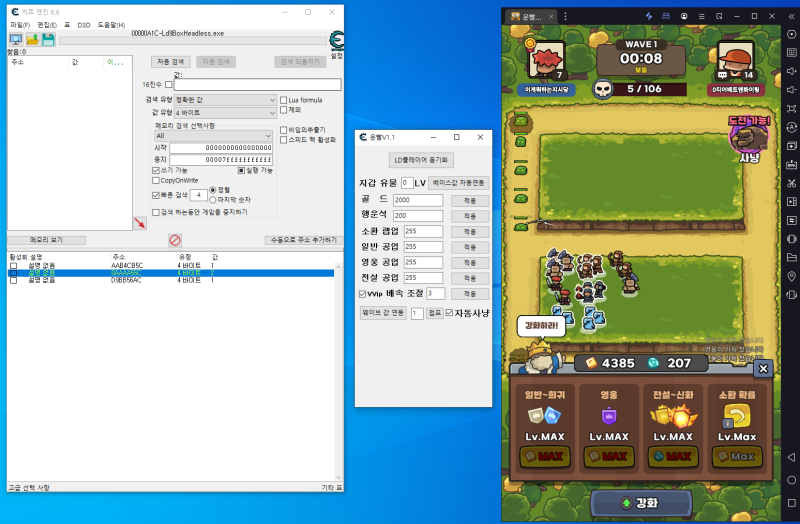Close the upgrade panel with X icon
Image resolution: width=800 pixels, height=524 pixels.
(x=763, y=368)
